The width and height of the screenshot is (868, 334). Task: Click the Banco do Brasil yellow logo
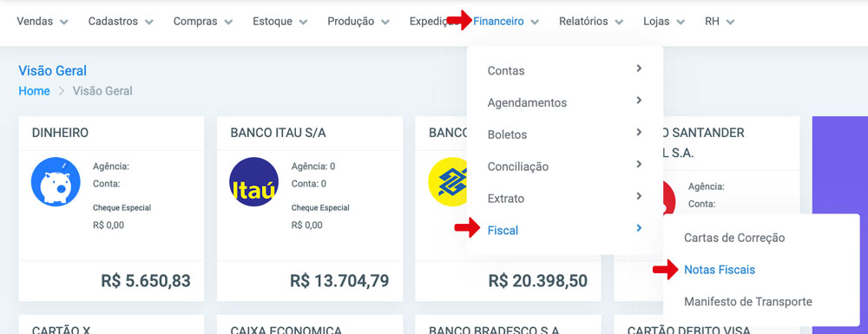click(448, 182)
